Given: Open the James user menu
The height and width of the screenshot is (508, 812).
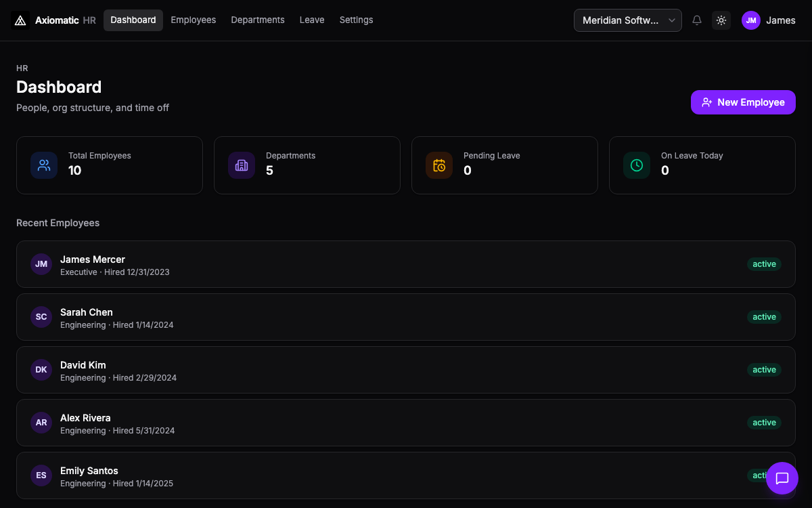Looking at the screenshot, I should (780, 20).
